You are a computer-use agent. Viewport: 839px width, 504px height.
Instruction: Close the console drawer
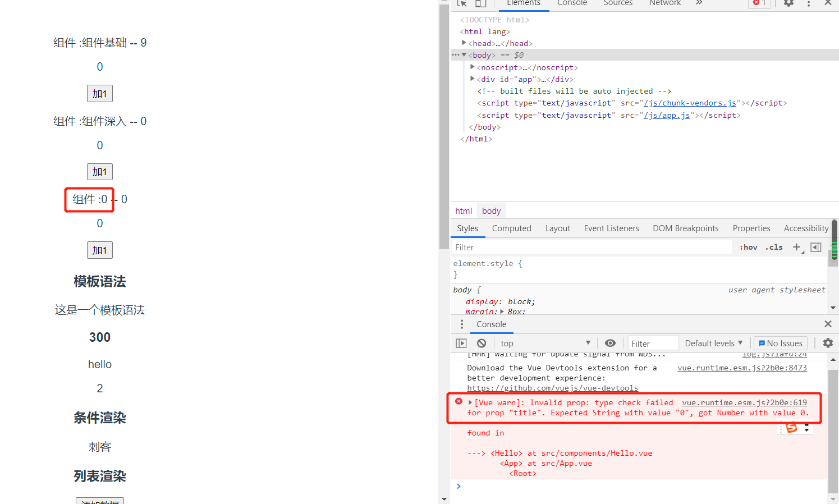point(828,324)
